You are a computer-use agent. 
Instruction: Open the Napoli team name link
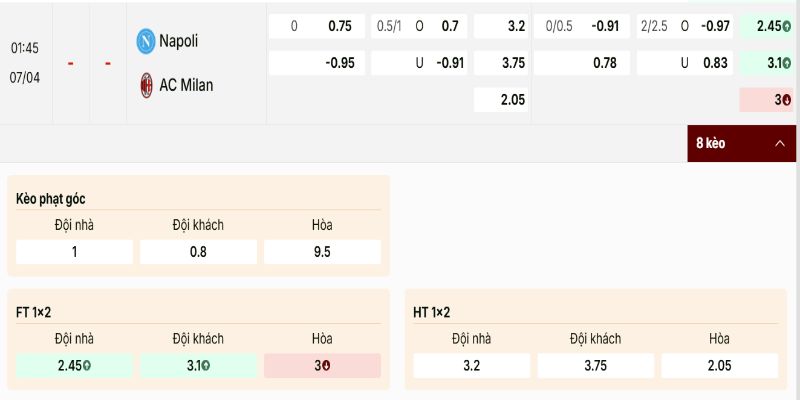[x=179, y=41]
